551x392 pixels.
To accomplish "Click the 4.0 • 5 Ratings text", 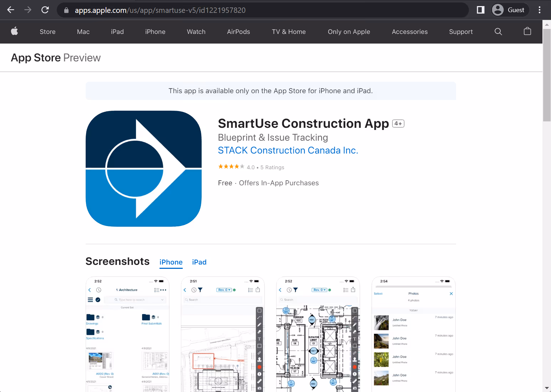I will tap(266, 167).
